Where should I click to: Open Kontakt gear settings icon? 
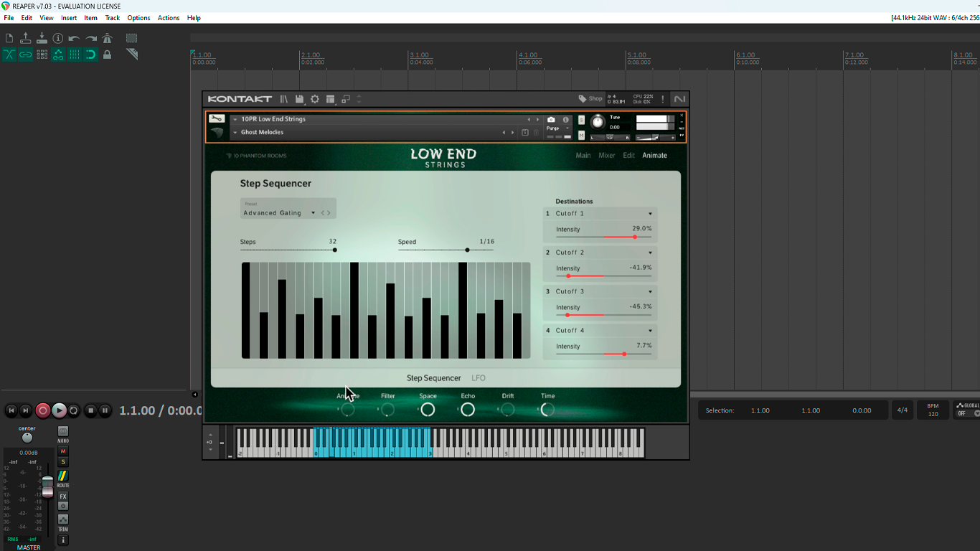[x=315, y=99]
